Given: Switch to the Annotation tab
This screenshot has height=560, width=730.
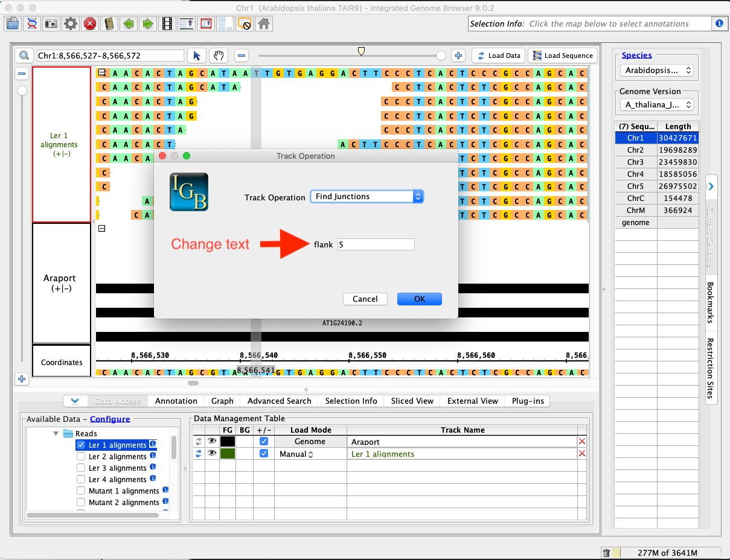Looking at the screenshot, I should tap(176, 401).
